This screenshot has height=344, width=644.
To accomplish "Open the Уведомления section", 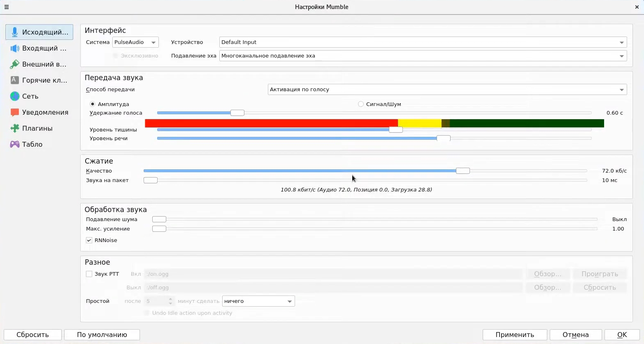I will [39, 112].
